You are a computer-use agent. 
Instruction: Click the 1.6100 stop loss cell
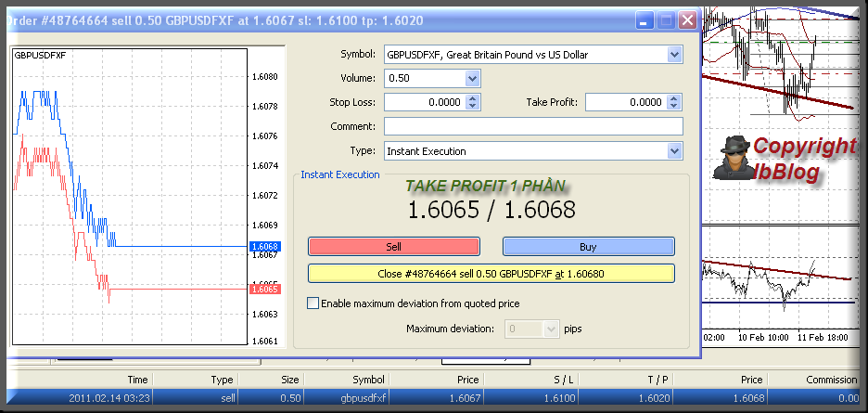tap(559, 398)
